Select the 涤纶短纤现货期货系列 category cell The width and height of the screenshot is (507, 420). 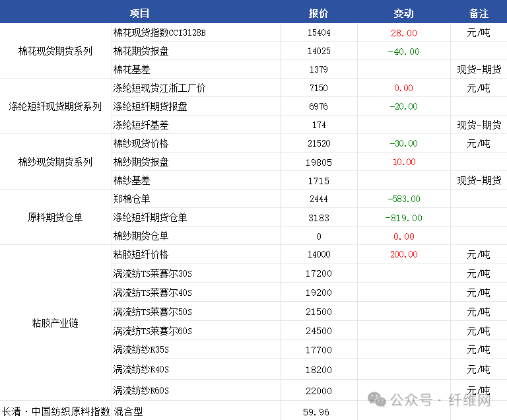pos(55,106)
